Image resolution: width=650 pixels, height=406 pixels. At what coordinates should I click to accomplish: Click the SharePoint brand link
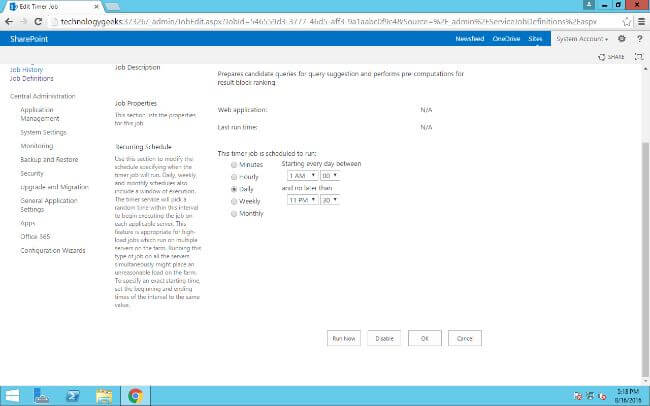click(29, 39)
